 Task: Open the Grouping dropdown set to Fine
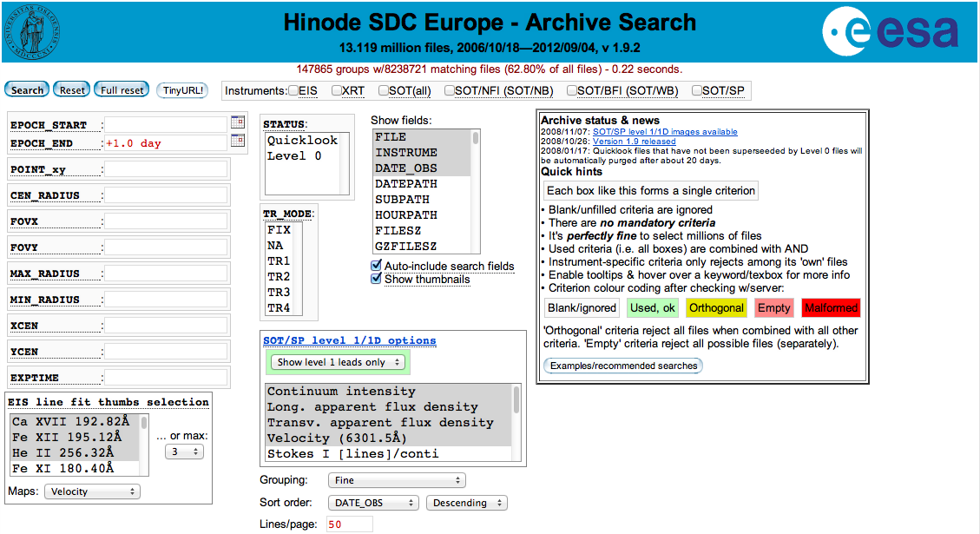tap(397, 480)
